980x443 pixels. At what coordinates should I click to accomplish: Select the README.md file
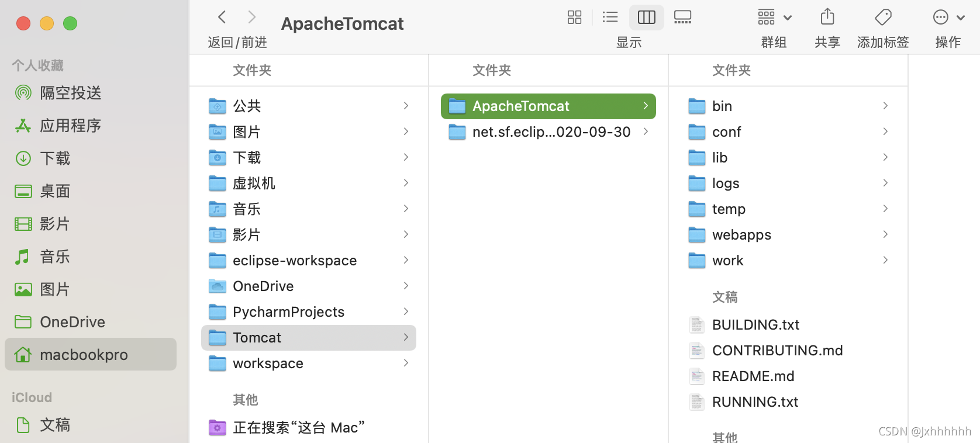click(x=788, y=376)
